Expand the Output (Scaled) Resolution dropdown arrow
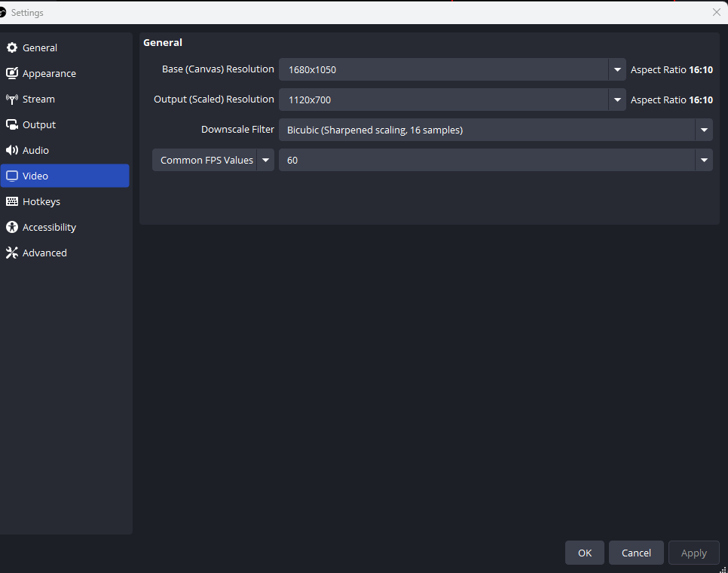This screenshot has width=728, height=573. (617, 100)
